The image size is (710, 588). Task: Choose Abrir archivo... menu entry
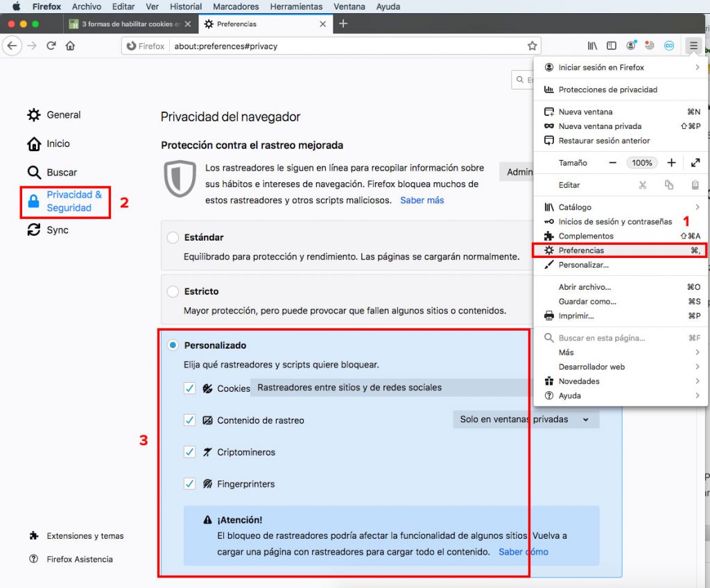[621, 287]
